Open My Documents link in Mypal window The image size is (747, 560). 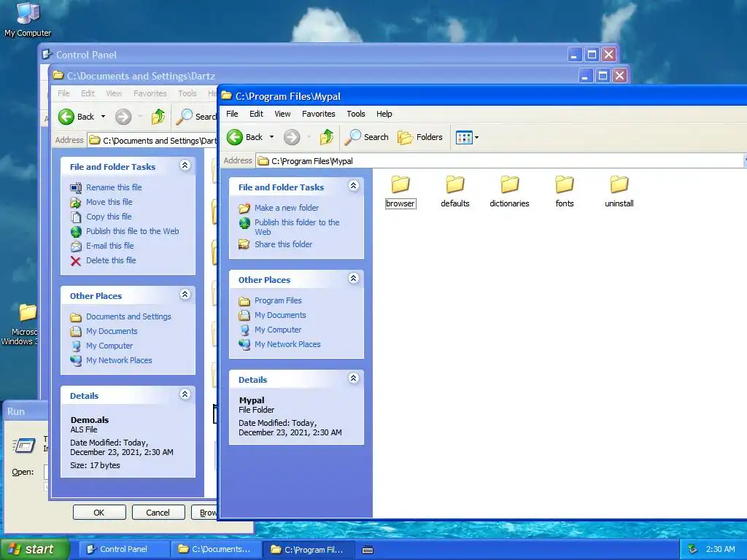pyautogui.click(x=280, y=315)
